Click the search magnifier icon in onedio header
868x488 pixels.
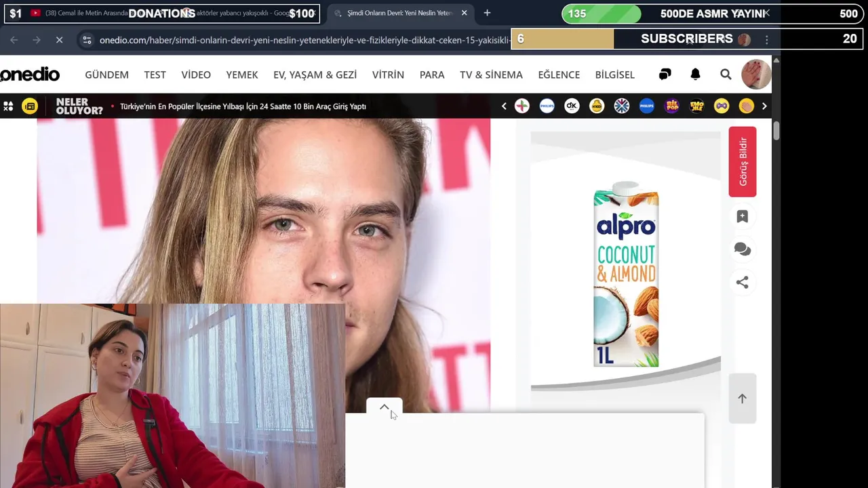pyautogui.click(x=726, y=75)
